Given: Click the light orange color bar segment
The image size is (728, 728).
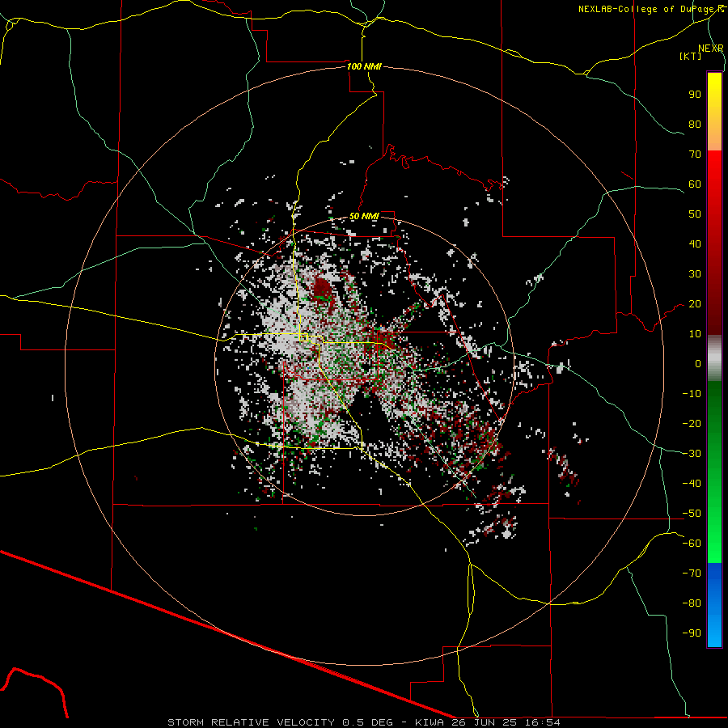Looking at the screenshot, I should (x=714, y=139).
